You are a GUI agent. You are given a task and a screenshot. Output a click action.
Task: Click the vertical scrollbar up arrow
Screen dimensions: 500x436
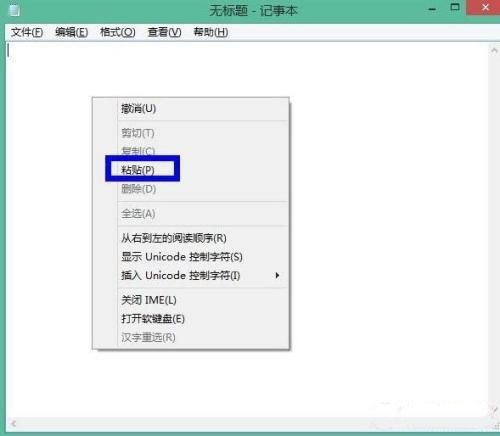(494, 51)
